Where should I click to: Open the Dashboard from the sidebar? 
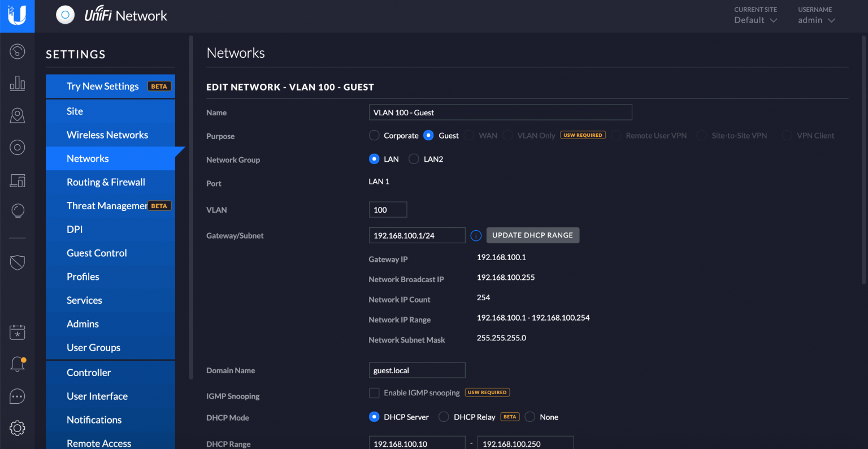pos(17,51)
